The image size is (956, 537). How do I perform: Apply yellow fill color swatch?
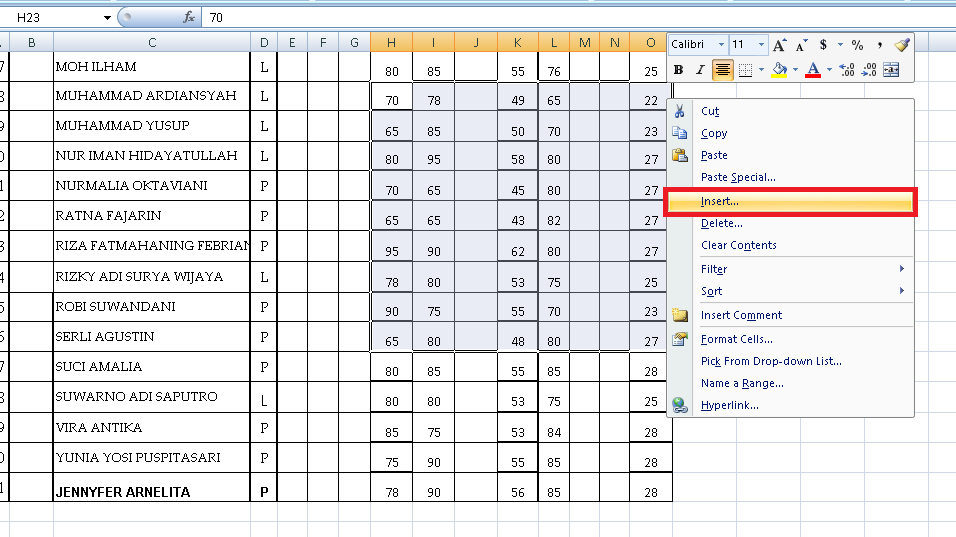pos(779,70)
